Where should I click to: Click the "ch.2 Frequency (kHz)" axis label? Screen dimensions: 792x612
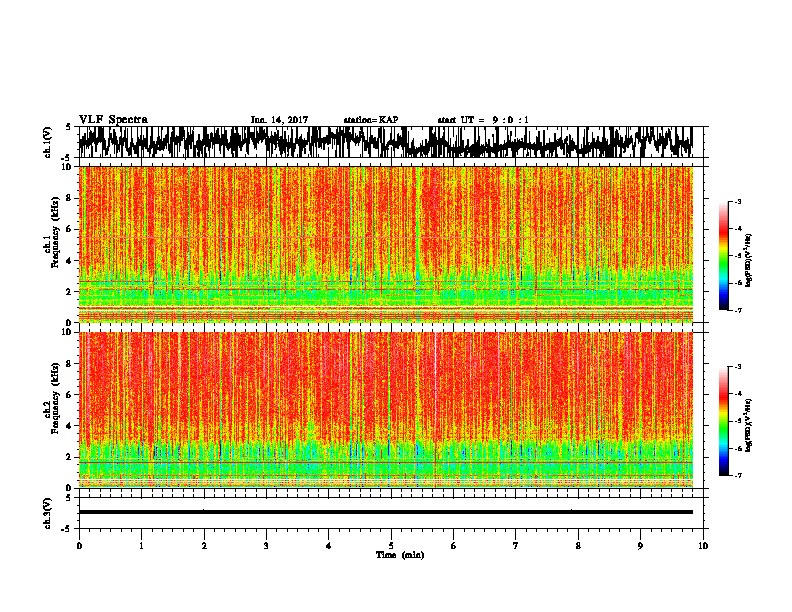click(51, 398)
